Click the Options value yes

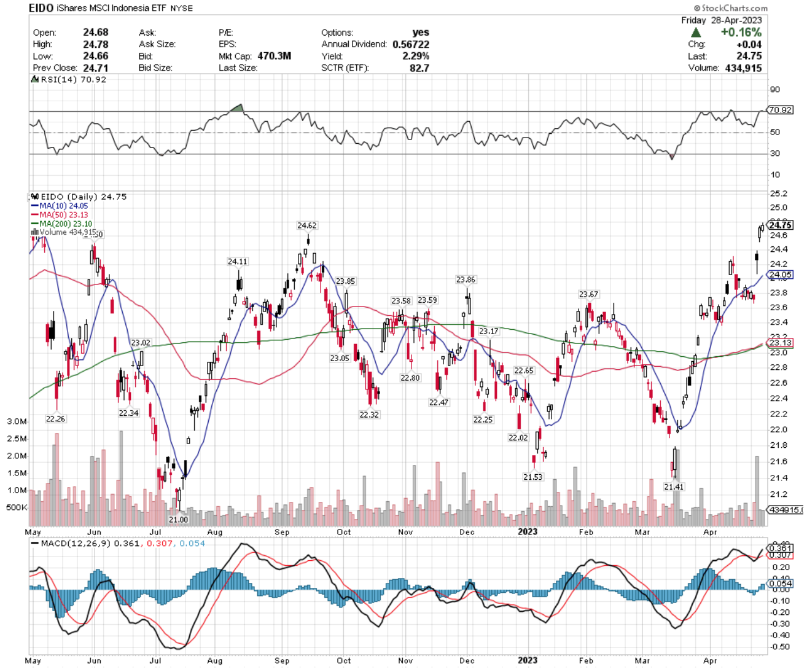(x=421, y=32)
